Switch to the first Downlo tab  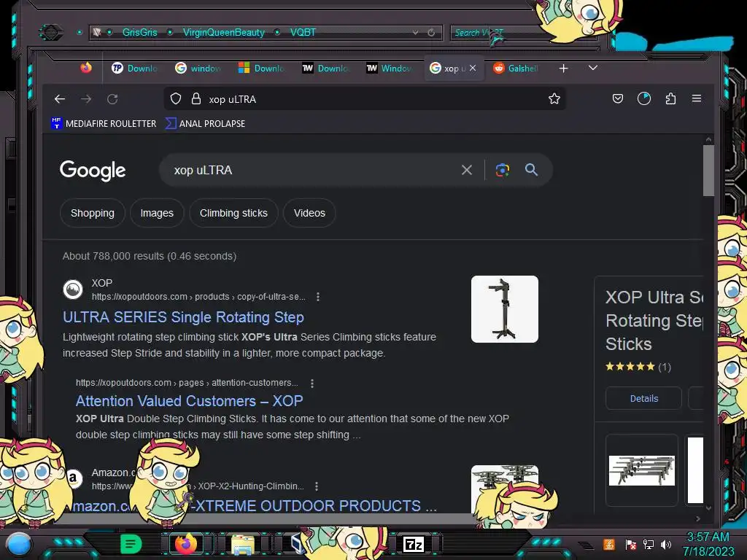(134, 68)
